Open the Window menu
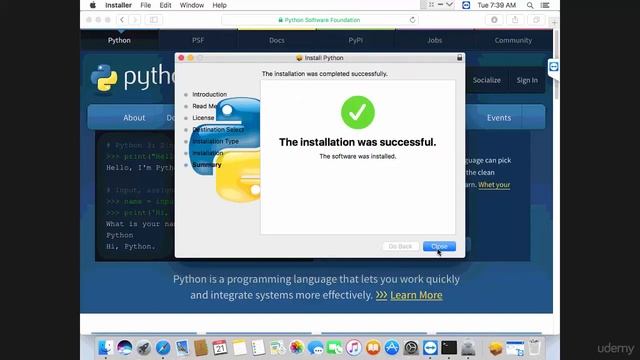Viewport: 640px width, 360px height. tap(192, 5)
